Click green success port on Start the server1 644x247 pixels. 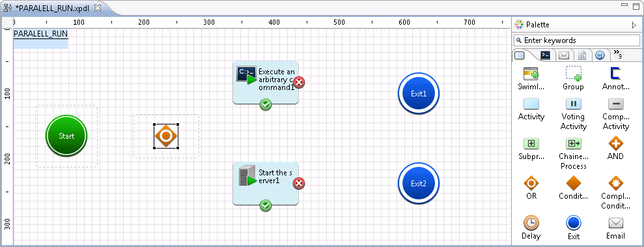[266, 205]
